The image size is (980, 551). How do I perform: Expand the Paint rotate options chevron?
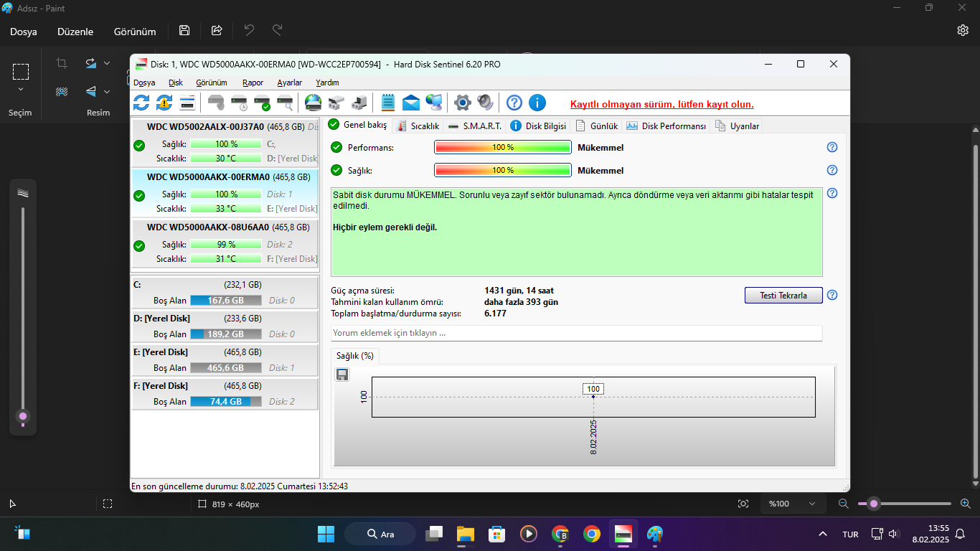pos(107,63)
